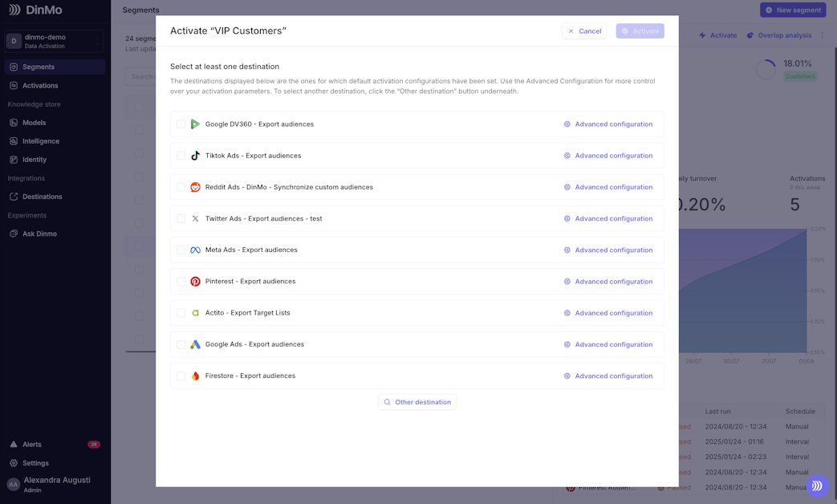Click the magnifier icon in Other destination
The height and width of the screenshot is (504, 837).
click(x=388, y=402)
